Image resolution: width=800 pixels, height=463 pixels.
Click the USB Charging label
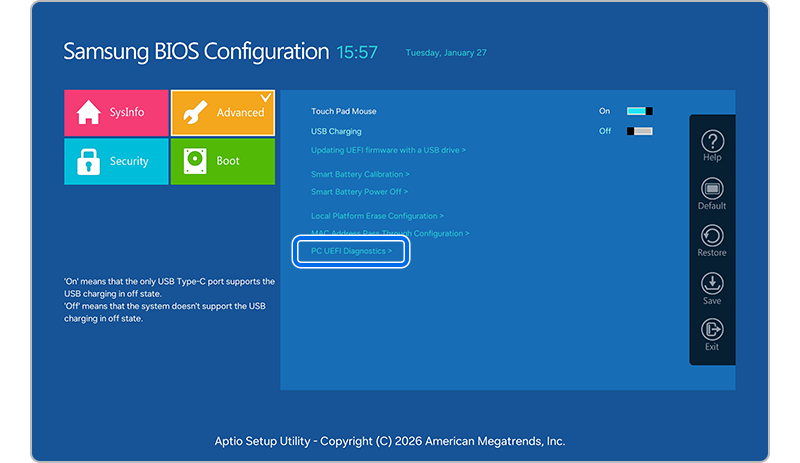336,131
